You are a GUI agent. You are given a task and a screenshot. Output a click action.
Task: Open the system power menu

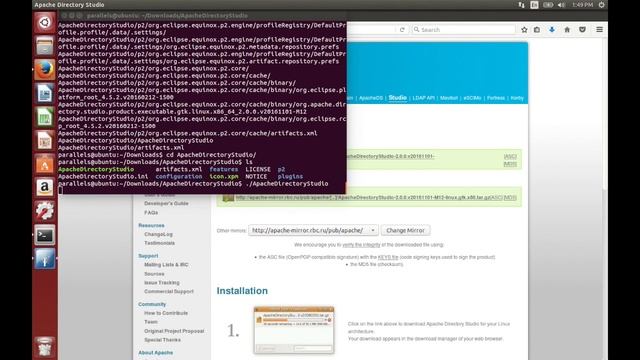point(601,5)
